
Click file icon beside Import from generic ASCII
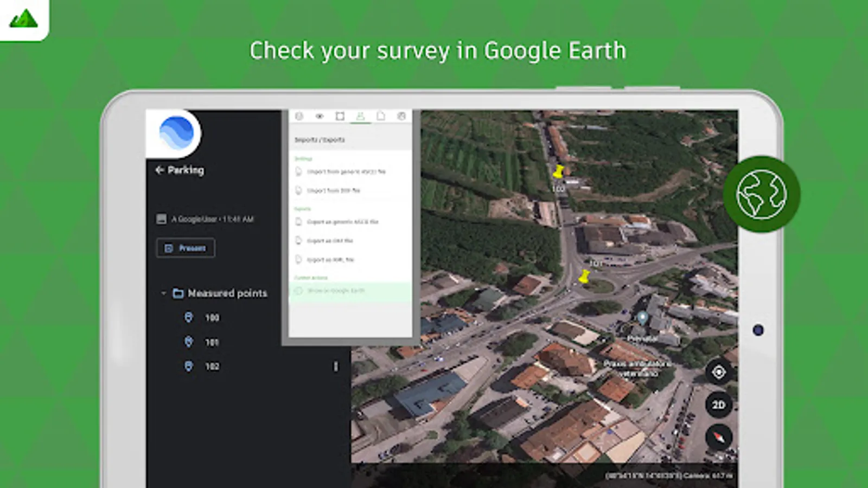(298, 172)
